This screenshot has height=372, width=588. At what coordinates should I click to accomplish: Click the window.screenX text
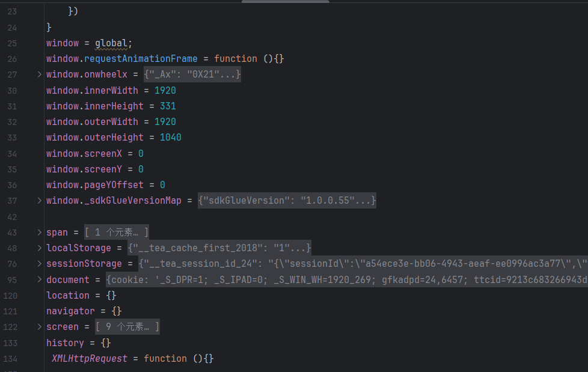point(84,154)
